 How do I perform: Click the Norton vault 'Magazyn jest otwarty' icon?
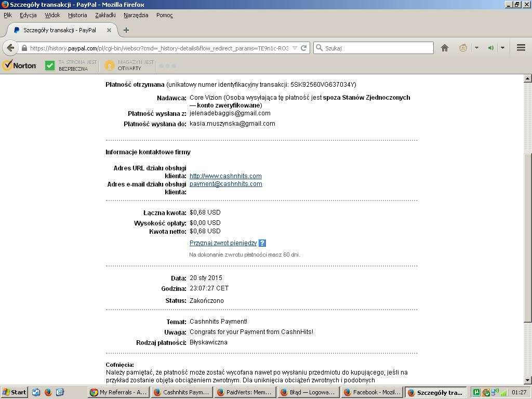pos(109,65)
